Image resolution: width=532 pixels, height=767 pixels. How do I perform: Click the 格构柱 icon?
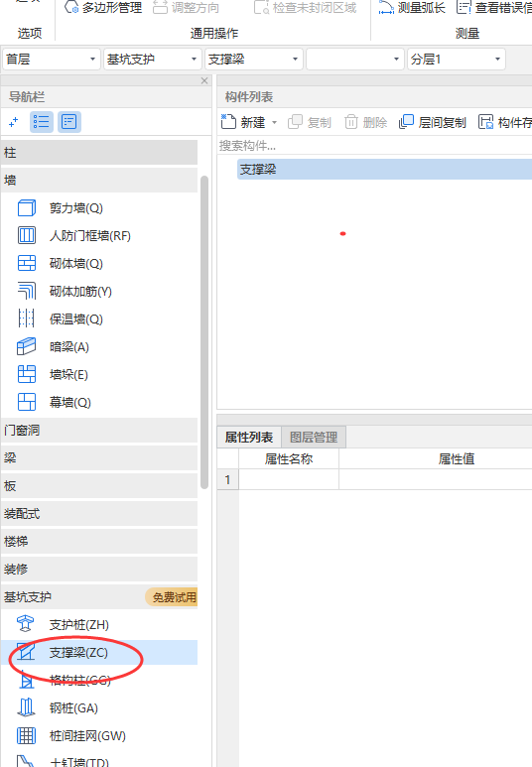pyautogui.click(x=27, y=680)
